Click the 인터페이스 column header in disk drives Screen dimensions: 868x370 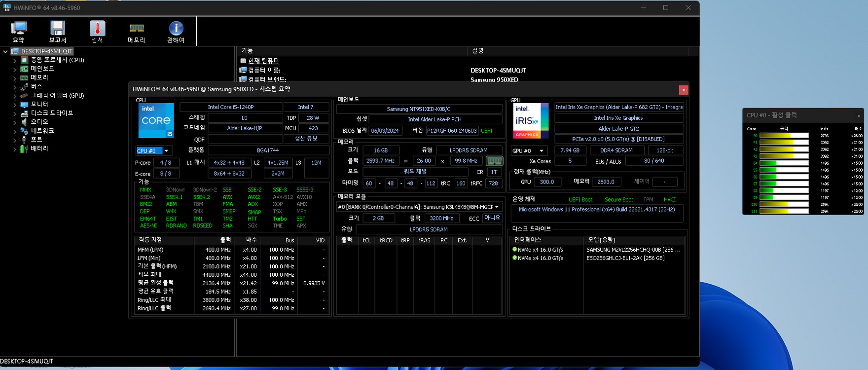(546, 240)
